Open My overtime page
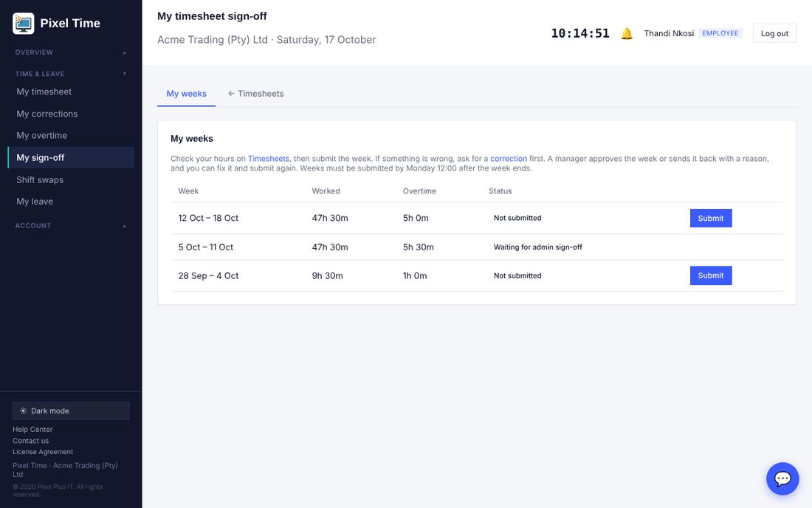 click(71, 136)
